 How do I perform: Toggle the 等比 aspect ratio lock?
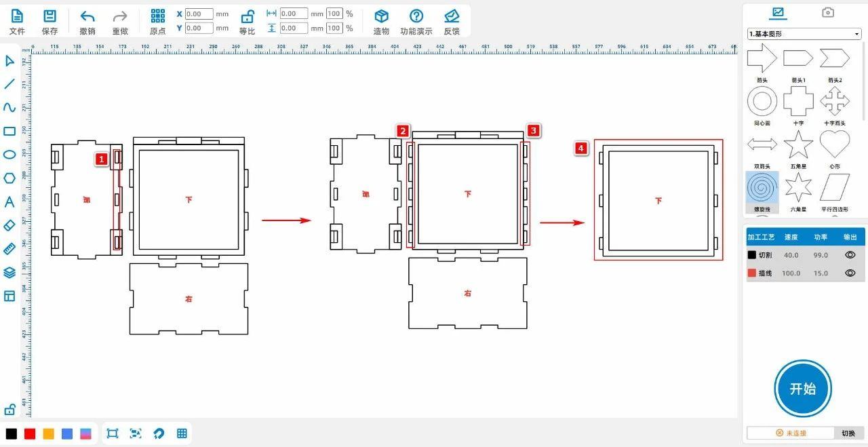(248, 17)
